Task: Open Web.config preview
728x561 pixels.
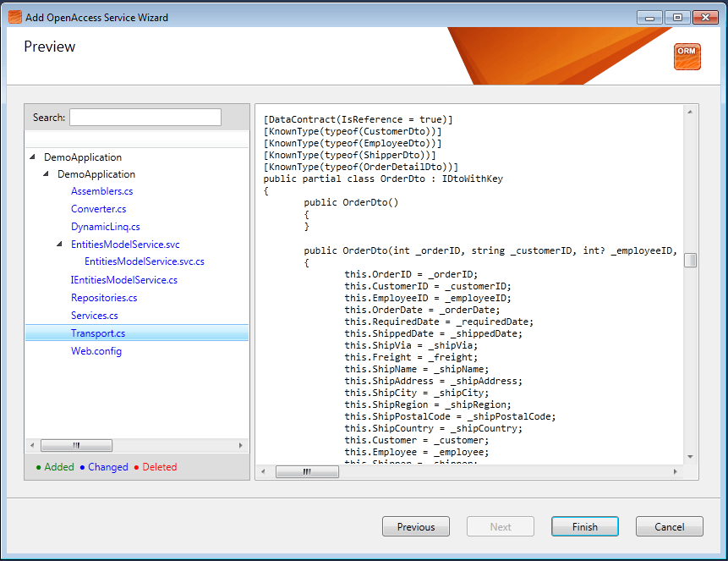Action: pyautogui.click(x=96, y=351)
